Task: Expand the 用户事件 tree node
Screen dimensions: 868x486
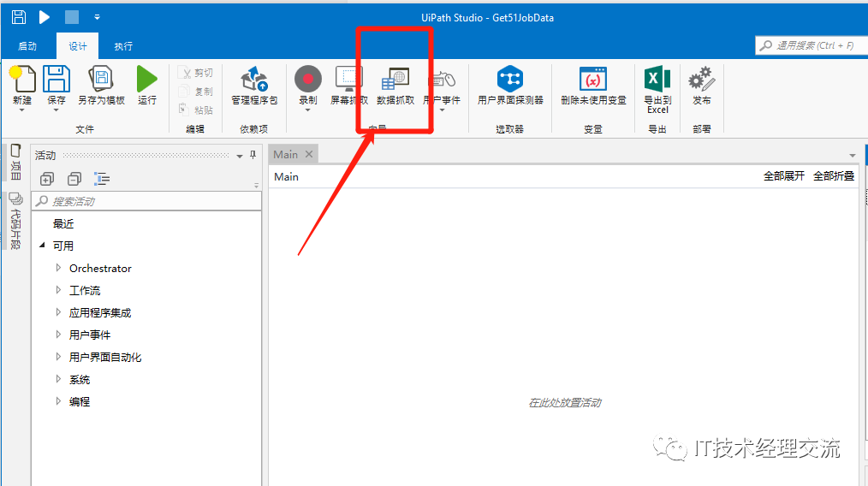Action: [58, 335]
